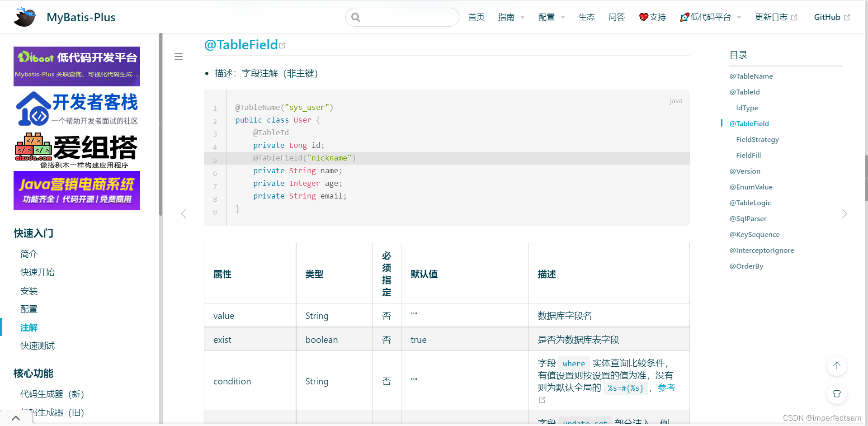Click the heart icon beside 支持
868x426 pixels.
644,17
